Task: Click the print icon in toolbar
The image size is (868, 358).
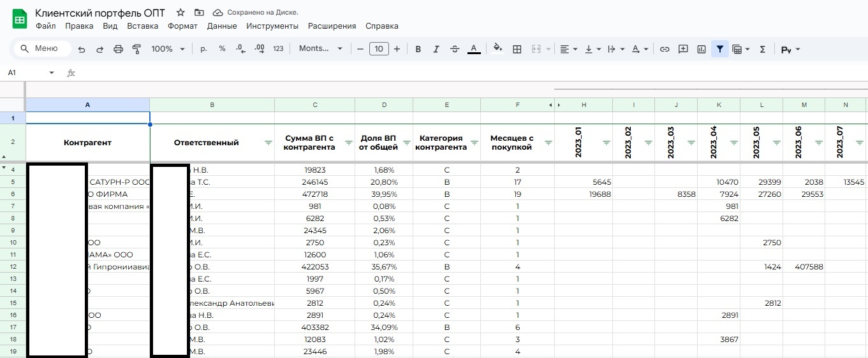Action: tap(118, 49)
